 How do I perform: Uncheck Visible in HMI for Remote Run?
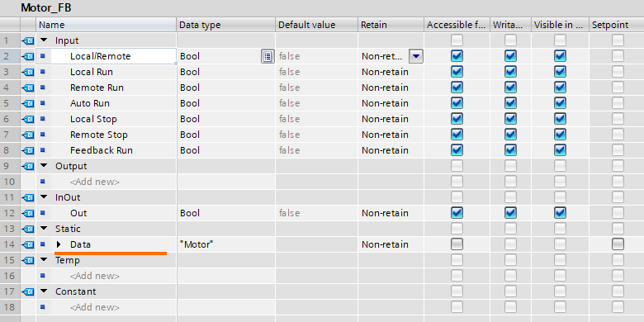pos(561,88)
